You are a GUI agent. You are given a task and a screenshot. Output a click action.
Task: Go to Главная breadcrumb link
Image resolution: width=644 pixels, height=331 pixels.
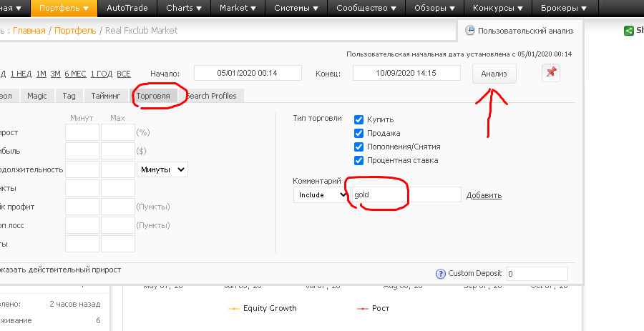[29, 30]
